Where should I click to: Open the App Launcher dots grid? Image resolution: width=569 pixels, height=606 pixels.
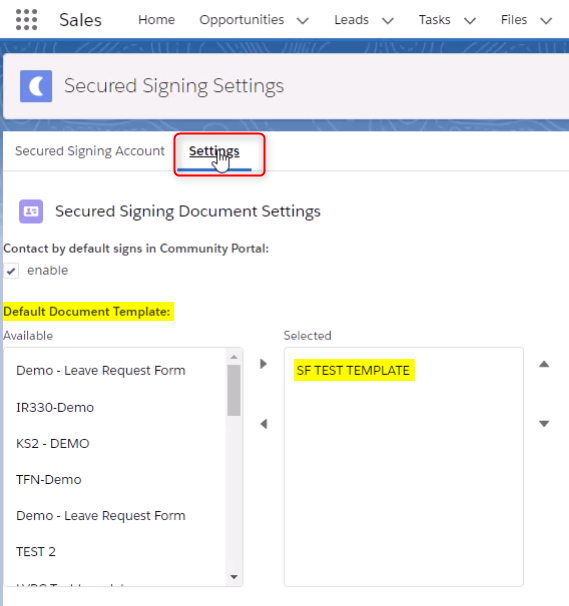[26, 20]
